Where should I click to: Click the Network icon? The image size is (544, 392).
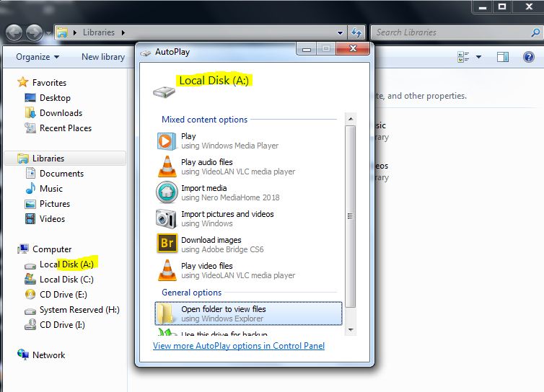pos(23,355)
